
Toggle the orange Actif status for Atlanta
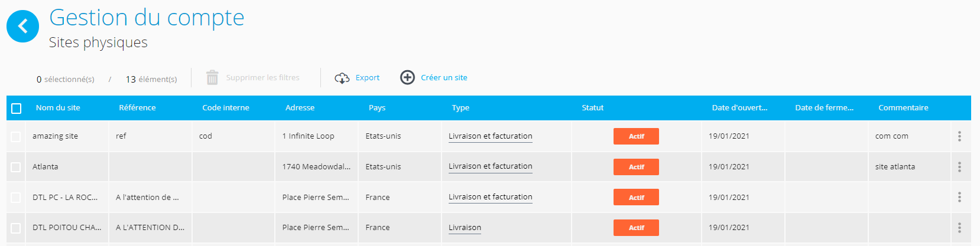pos(636,167)
